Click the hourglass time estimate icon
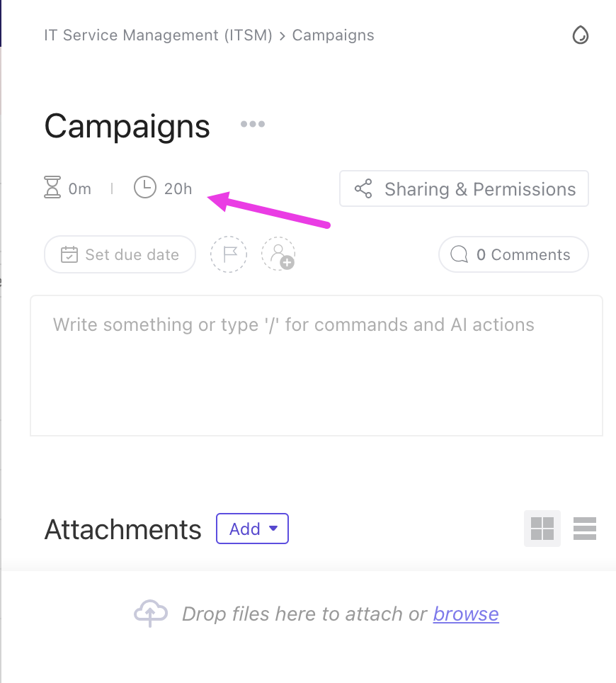 (52, 188)
